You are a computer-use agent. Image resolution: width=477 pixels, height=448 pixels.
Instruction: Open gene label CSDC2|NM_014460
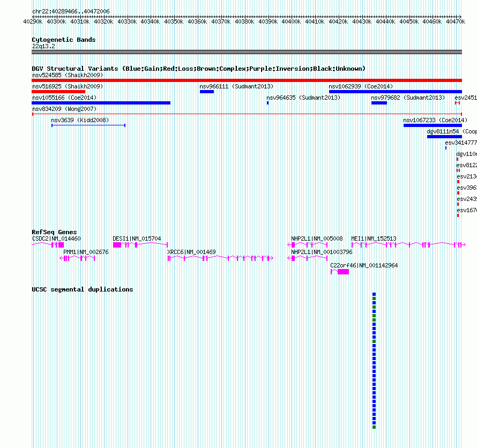coord(56,238)
